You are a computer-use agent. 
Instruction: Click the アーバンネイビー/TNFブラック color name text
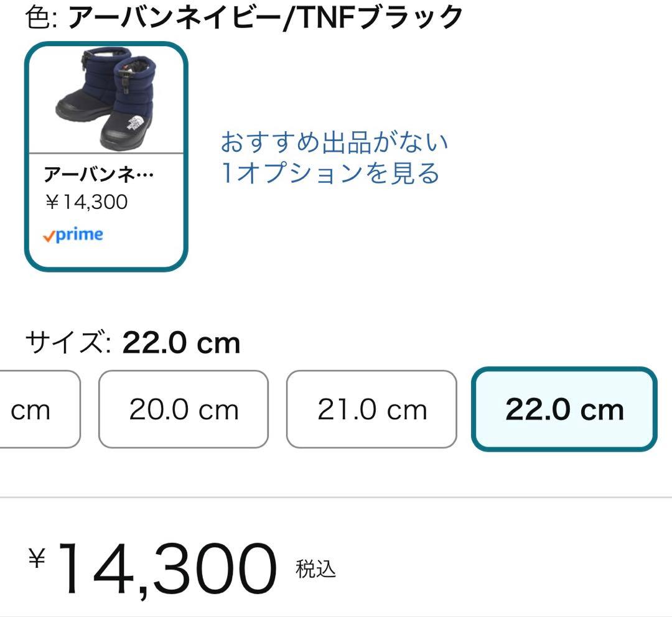tap(264, 17)
